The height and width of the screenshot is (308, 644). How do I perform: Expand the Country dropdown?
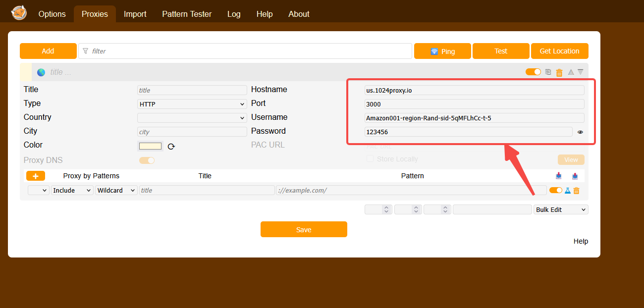192,118
